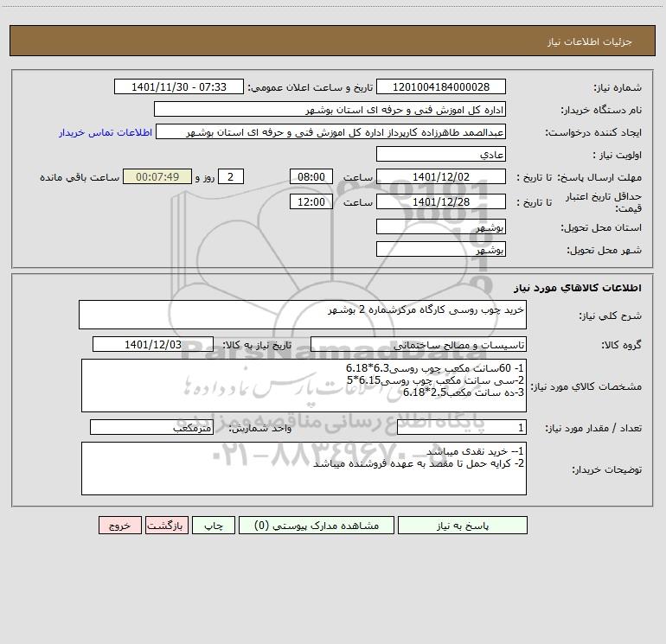Click goods group field تاسیسات و مصالح ساختمانی
This screenshot has height=644, width=666.
pos(419,344)
